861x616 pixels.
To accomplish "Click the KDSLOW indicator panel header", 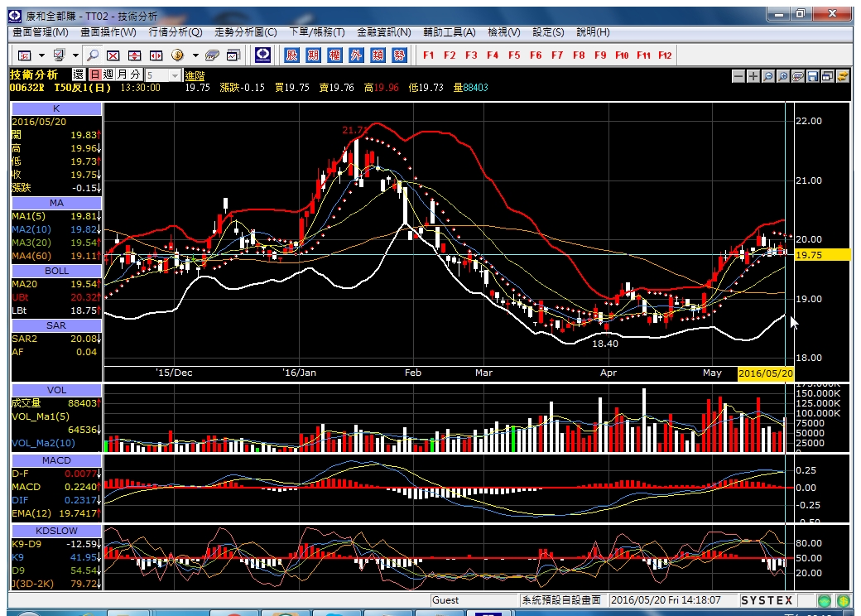I will (56, 531).
